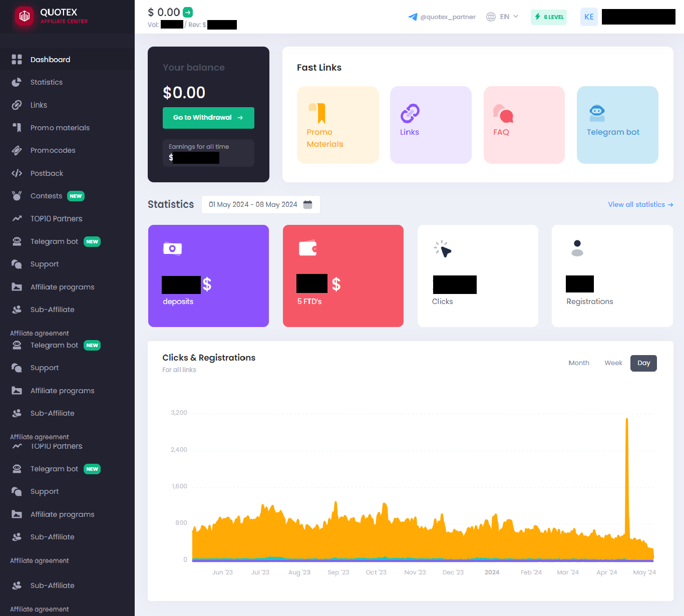Open Affiliate programs from the sidebar menu
The width and height of the screenshot is (684, 616).
[62, 287]
